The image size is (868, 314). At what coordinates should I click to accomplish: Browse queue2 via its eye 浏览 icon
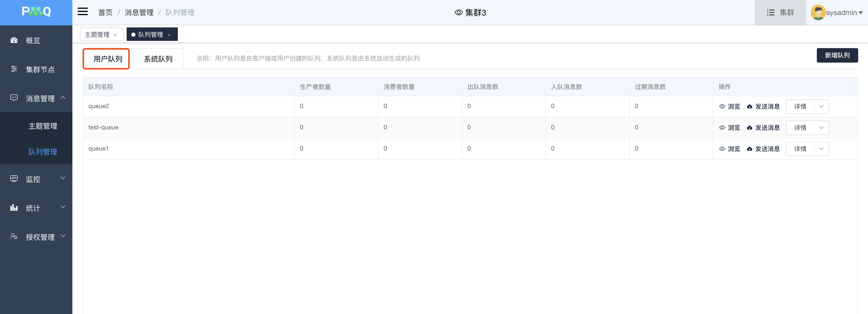click(722, 107)
